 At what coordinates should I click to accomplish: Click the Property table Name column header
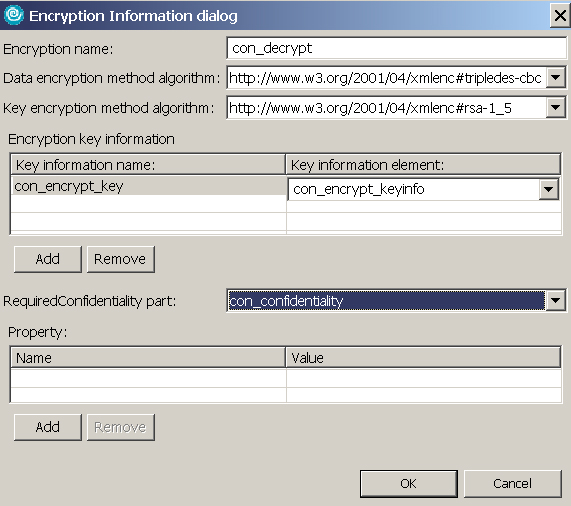(x=148, y=357)
